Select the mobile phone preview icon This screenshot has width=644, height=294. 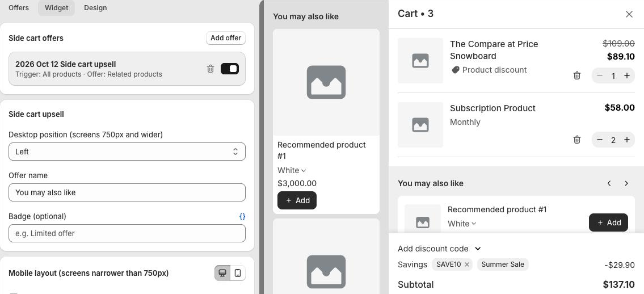[x=238, y=273]
